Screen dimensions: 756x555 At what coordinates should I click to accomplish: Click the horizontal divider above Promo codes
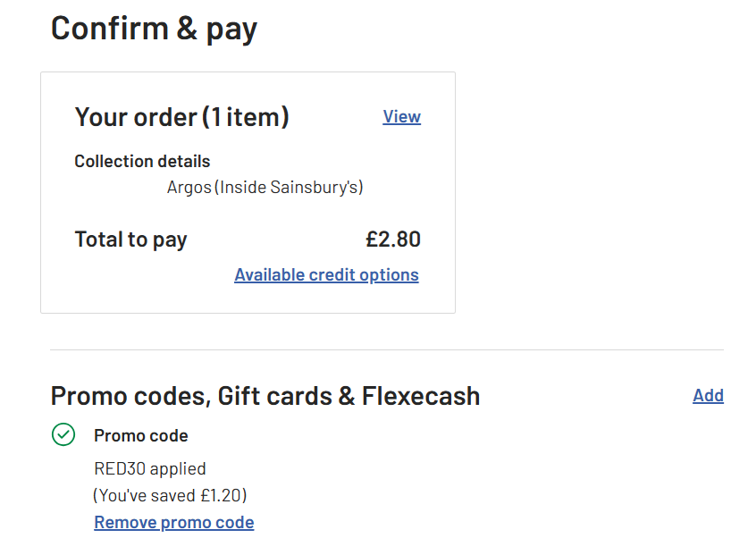pyautogui.click(x=386, y=349)
